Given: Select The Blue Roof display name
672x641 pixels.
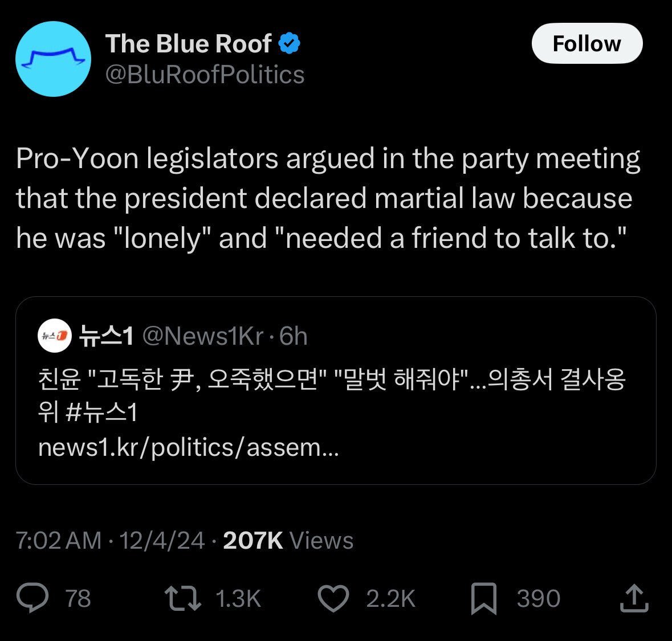Looking at the screenshot, I should coord(189,44).
